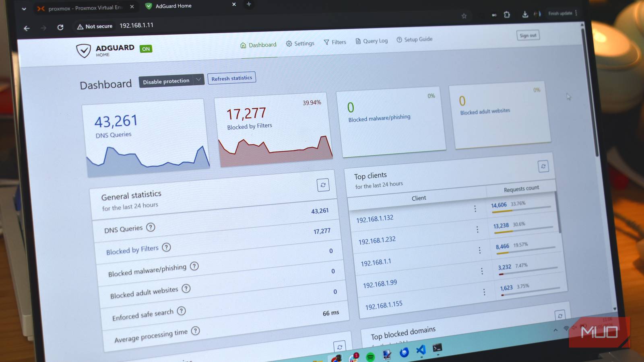Bookmark this page with star icon

(x=464, y=16)
